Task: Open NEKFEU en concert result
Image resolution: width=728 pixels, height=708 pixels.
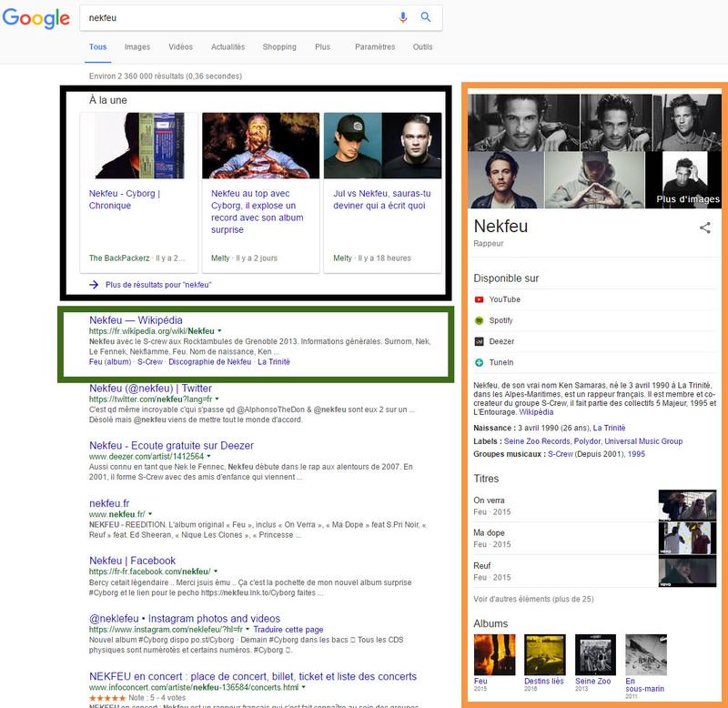Action: (x=253, y=676)
